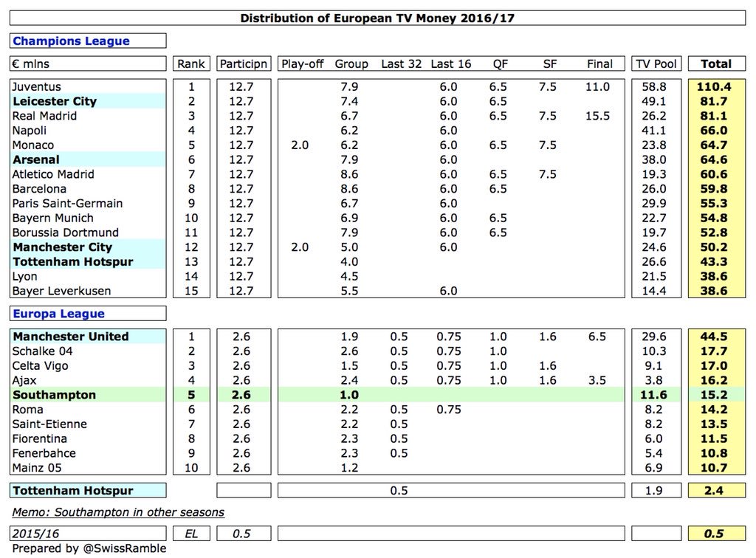This screenshot has width=756, height=558.
Task: Click the 'EL' cell in memo row
Action: (191, 534)
